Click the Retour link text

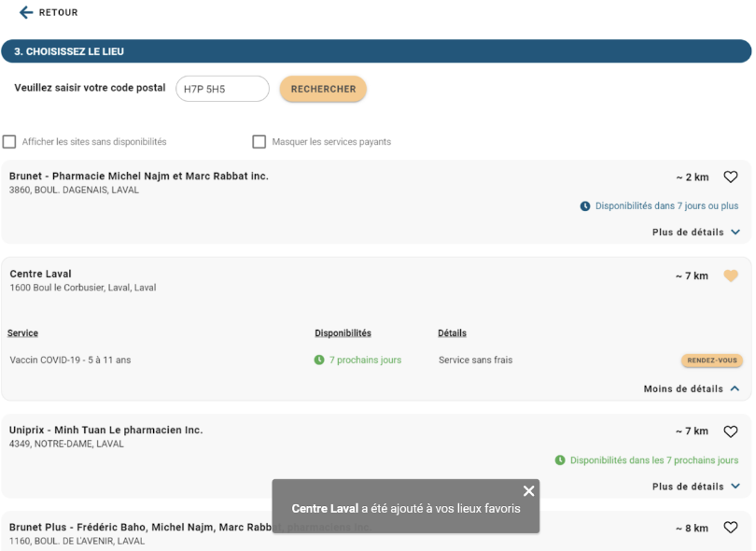[59, 12]
